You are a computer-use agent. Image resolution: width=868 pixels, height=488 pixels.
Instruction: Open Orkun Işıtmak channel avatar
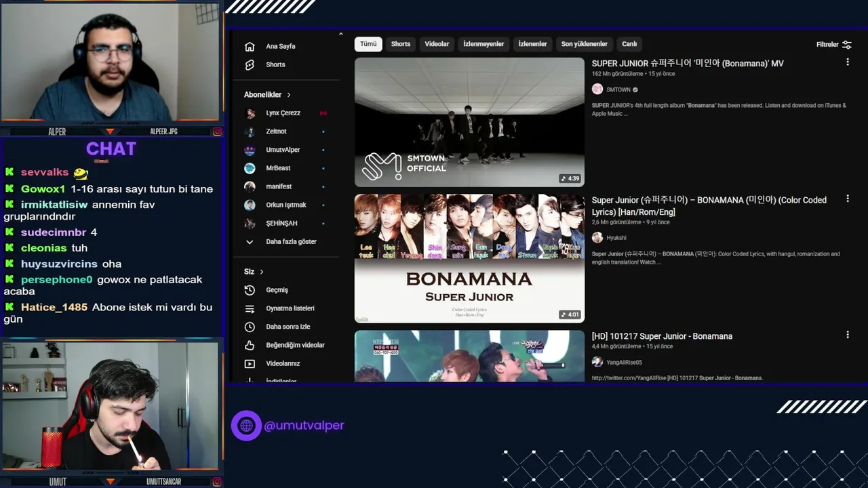[250, 205]
